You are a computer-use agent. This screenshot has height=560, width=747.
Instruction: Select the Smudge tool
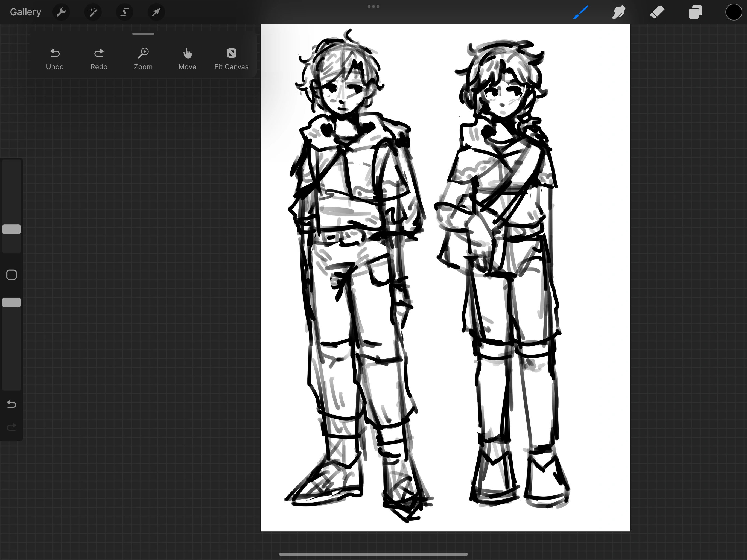[x=619, y=12]
